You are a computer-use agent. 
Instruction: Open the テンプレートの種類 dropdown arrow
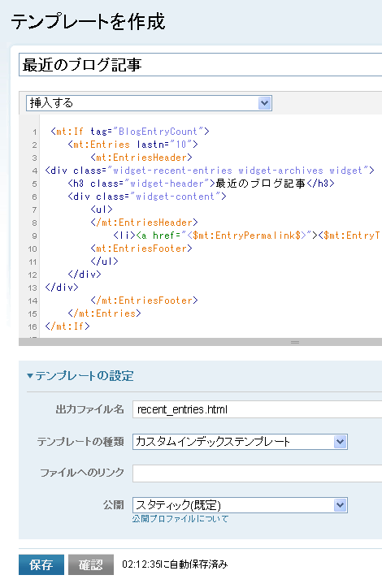pyautogui.click(x=340, y=442)
